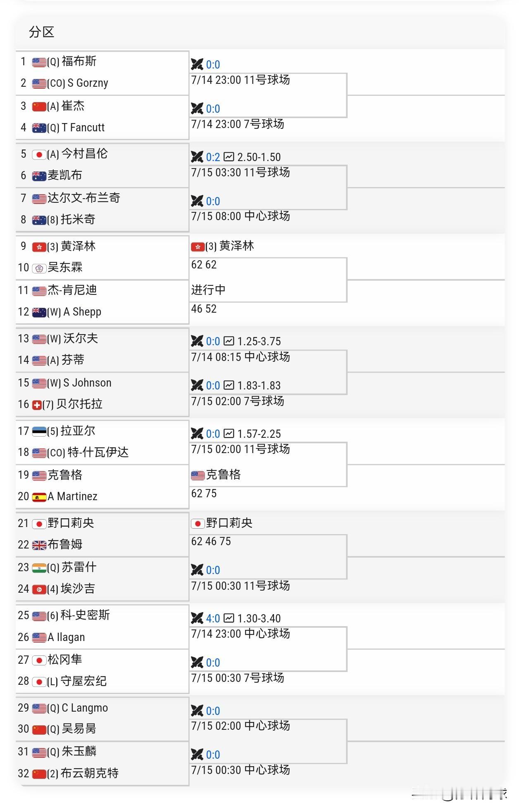This screenshot has height=812, width=519.
Task: Click the Hong Kong flag beside winner 黄泽林
Action: [198, 247]
